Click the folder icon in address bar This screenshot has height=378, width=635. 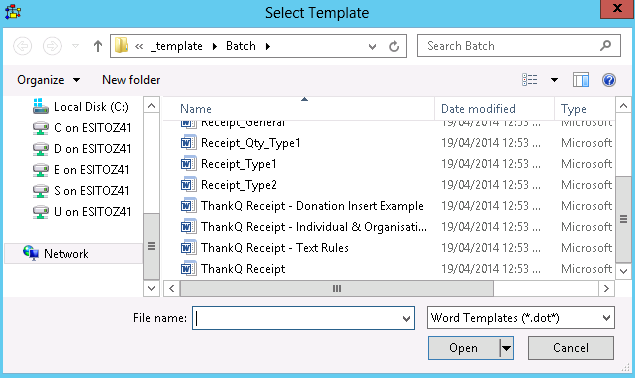coord(121,45)
